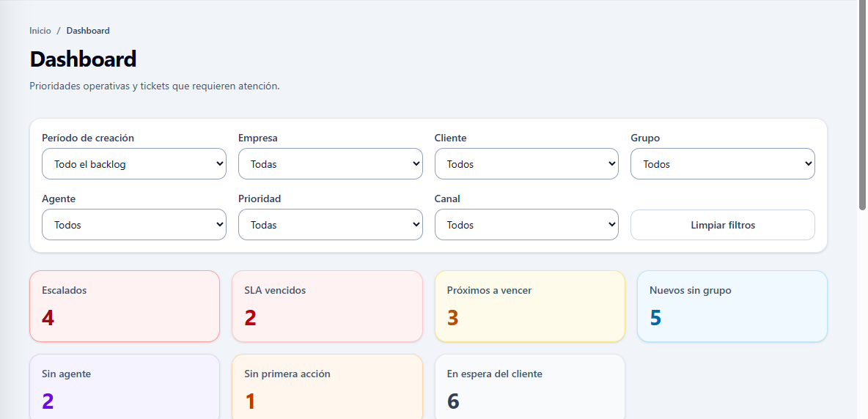The width and height of the screenshot is (868, 419).
Task: Click the page vertical scrollbar thumb
Action: tap(862, 105)
